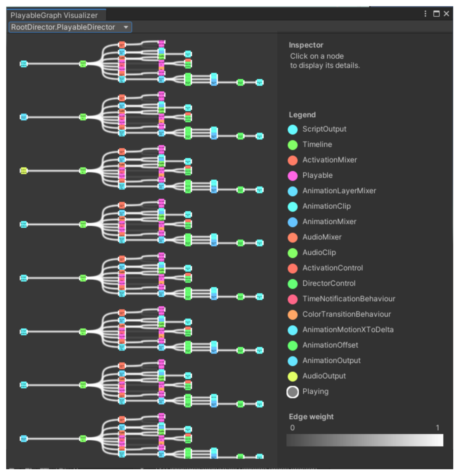Viewport: 460px width, 476px height.
Task: Select the leftmost ScriptOutput node of the top graph
Action: tap(23, 64)
